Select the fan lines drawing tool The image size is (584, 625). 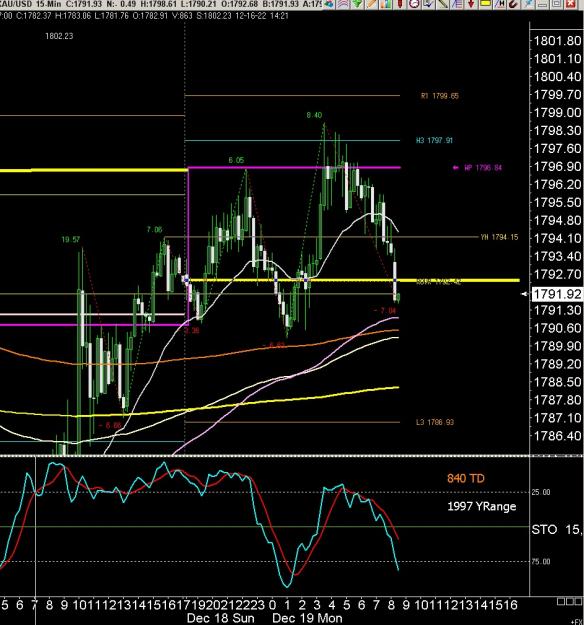[456, 4]
